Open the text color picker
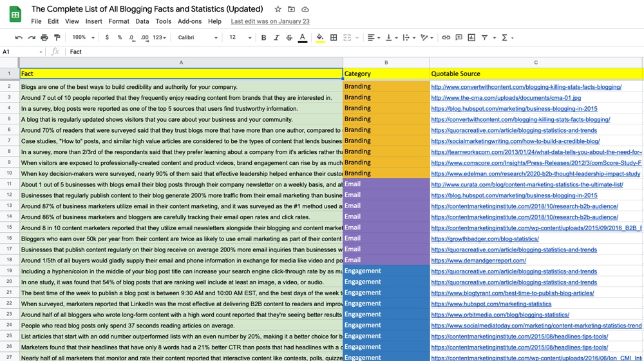Image resolution: width=644 pixels, height=361 pixels. 302,38
